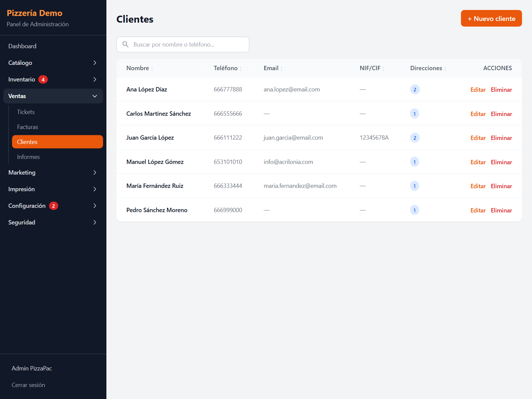Image resolution: width=532 pixels, height=399 pixels.
Task: Open Tickets under Ventas
Action: pos(58,112)
